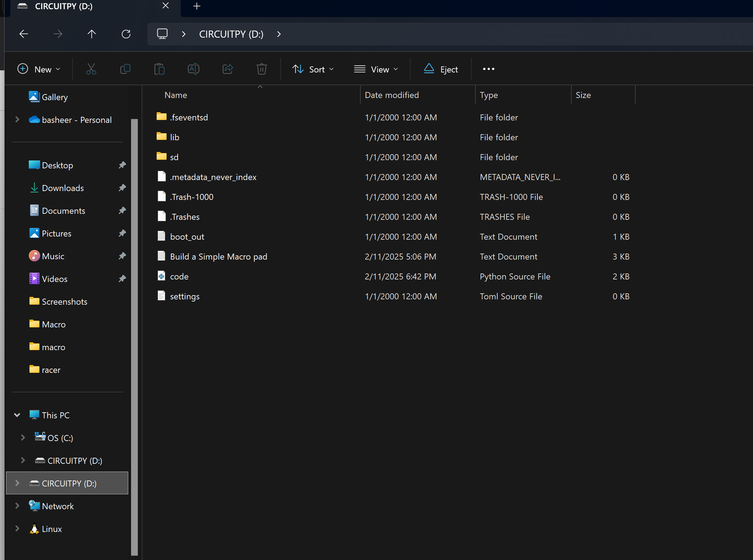Expand chevron after CIRCUITPY in address bar
The height and width of the screenshot is (560, 753).
click(279, 34)
